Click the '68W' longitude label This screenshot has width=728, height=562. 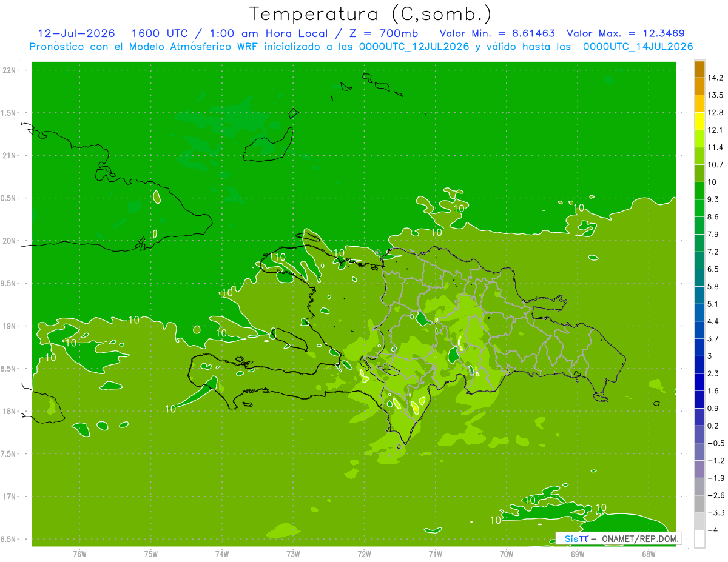tap(649, 554)
